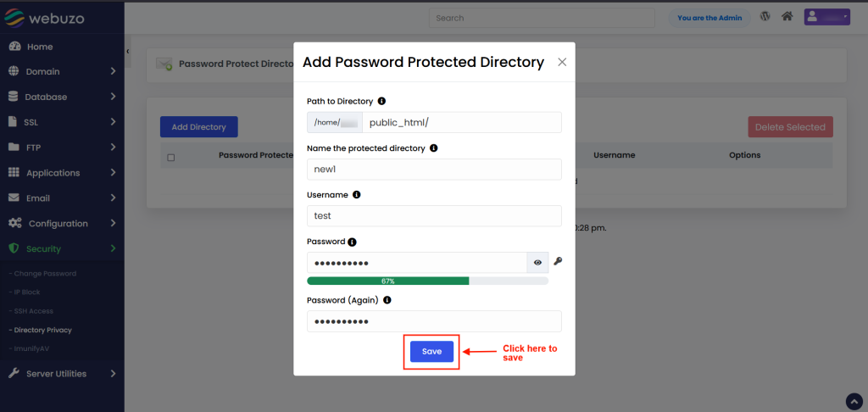Click info icon next to Username label
This screenshot has height=412, width=868.
356,194
